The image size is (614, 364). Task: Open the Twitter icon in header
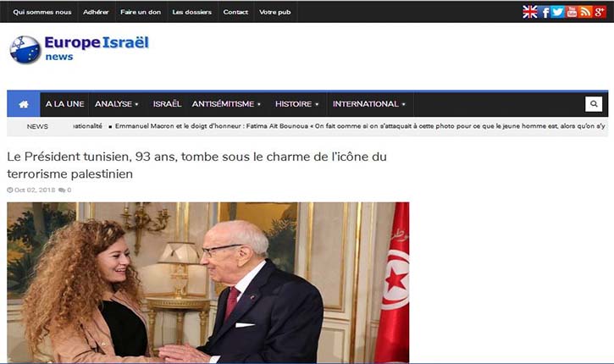tap(557, 12)
